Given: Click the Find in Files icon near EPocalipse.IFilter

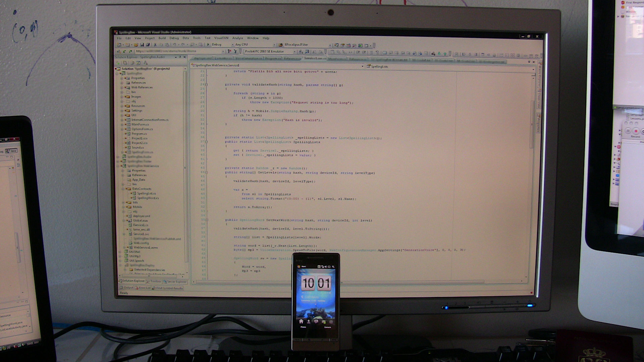Looking at the screenshot, I should tap(280, 45).
